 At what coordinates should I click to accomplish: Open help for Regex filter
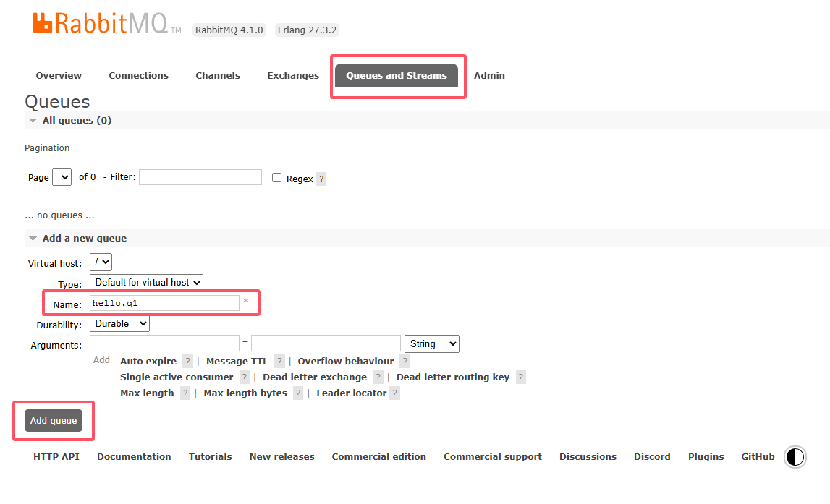tap(321, 179)
